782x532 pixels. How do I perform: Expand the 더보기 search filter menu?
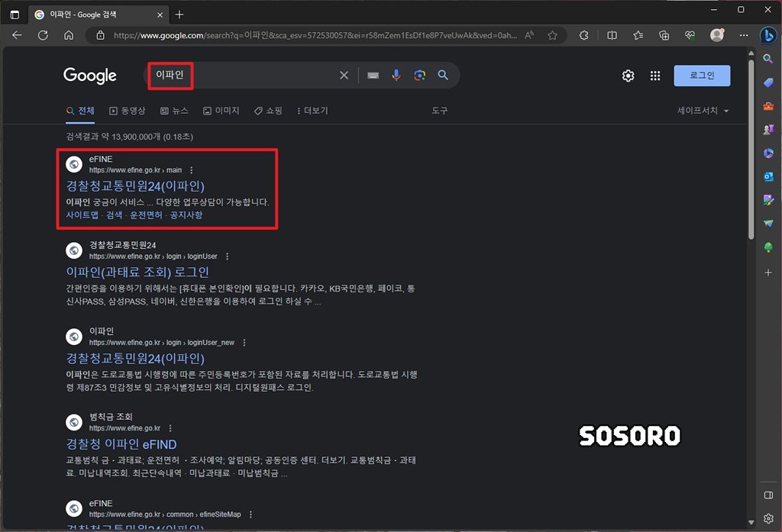[x=312, y=111]
